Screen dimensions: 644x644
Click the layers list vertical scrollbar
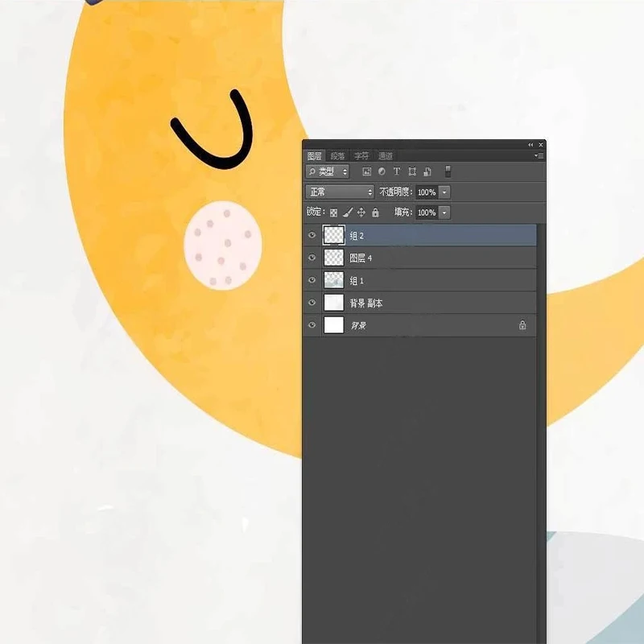[x=541, y=433]
